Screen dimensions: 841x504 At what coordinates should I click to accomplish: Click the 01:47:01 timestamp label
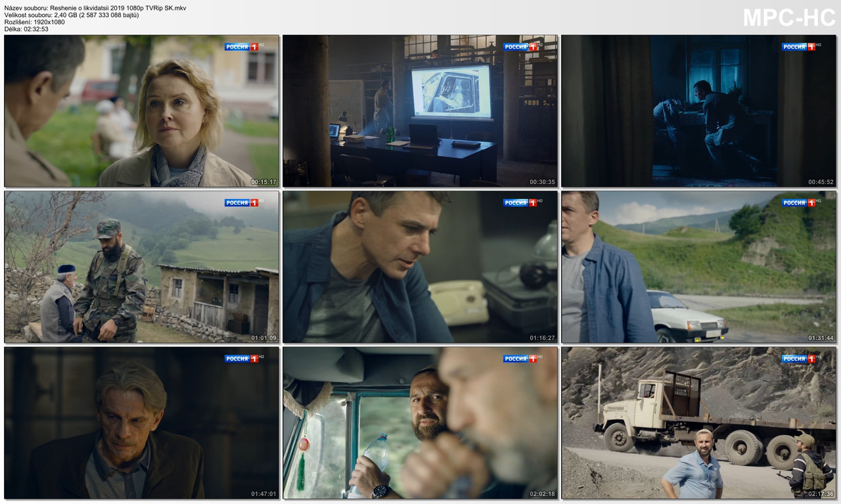click(x=263, y=493)
